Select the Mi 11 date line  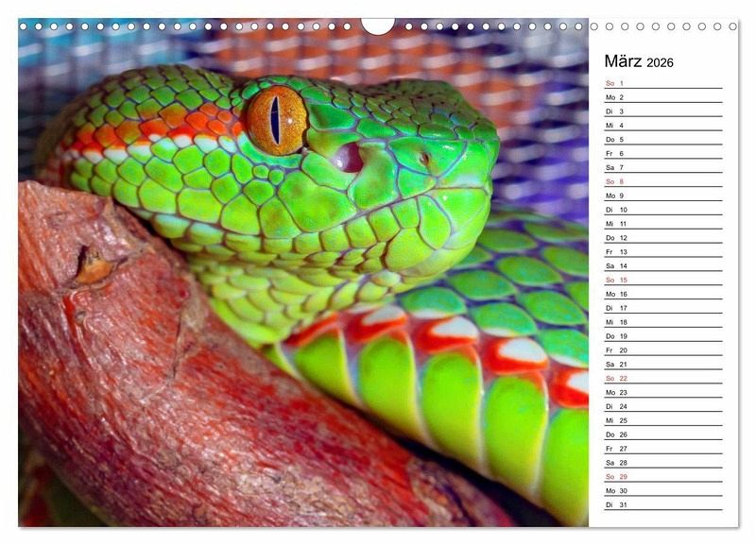tap(662, 224)
